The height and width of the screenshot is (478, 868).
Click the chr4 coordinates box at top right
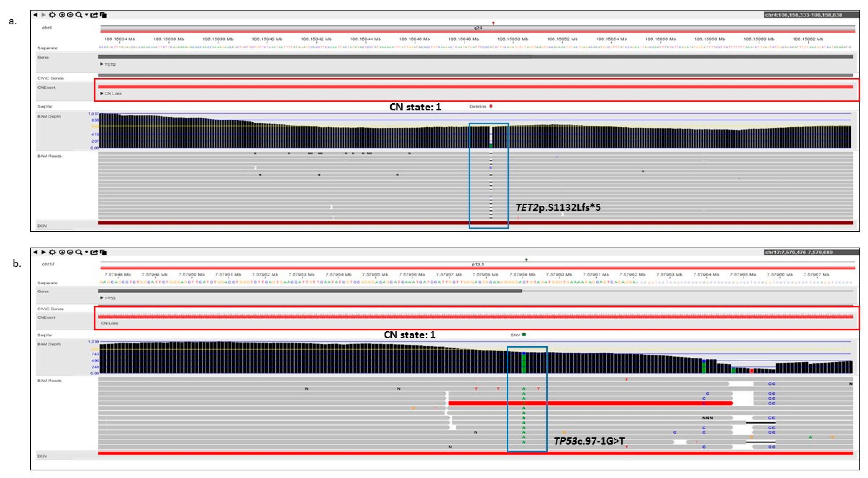[x=803, y=15]
